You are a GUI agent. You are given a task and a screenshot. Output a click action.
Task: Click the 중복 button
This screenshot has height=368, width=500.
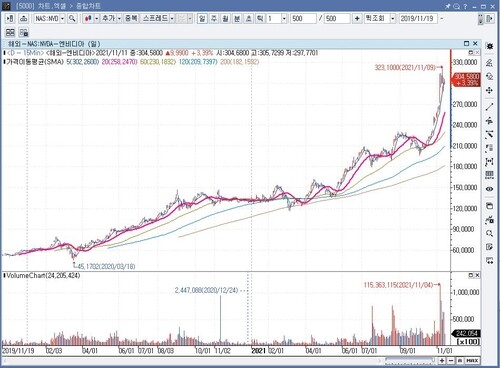(x=131, y=18)
